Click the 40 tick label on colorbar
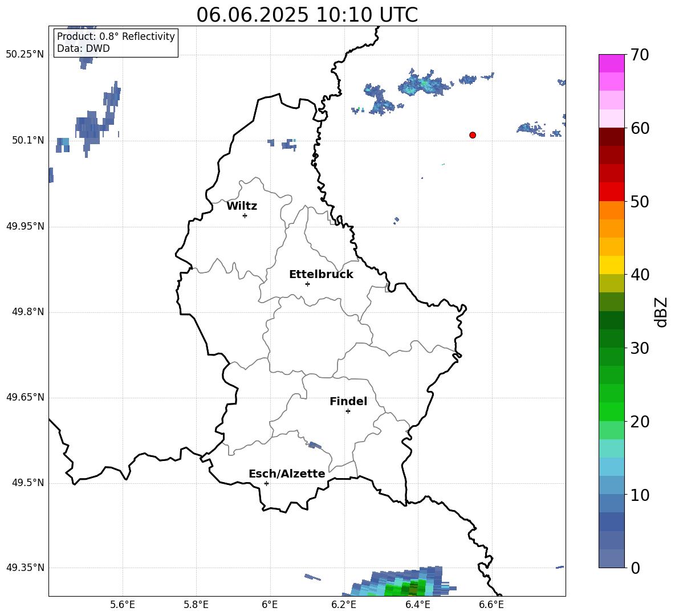Screen dimensions: 675x616 pos(640,275)
